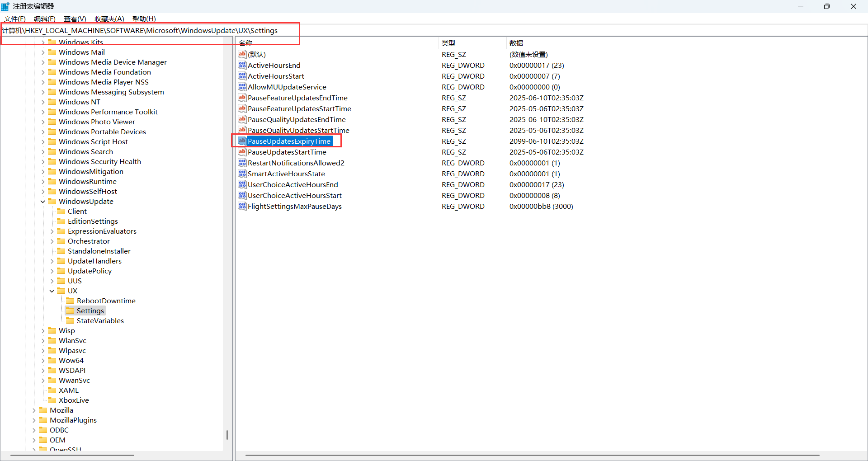Open the 编辑(E) menu
Viewport: 868px width, 461px height.
pos(45,19)
